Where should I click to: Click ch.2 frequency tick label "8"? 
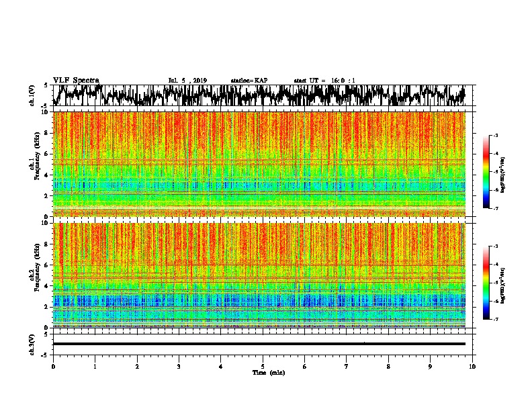pyautogui.click(x=47, y=244)
